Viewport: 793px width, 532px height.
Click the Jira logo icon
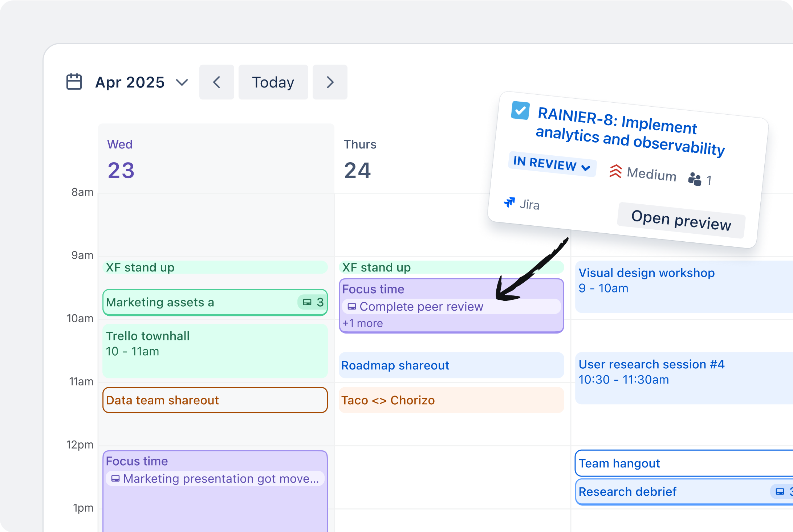[509, 202]
